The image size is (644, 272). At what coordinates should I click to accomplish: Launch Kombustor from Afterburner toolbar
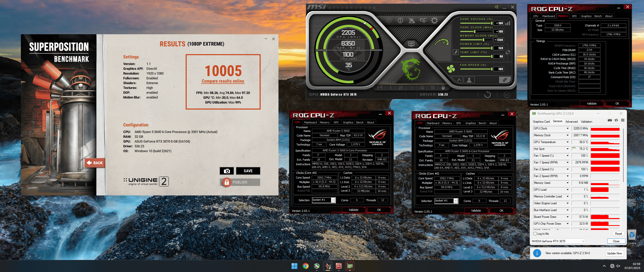pos(389,20)
